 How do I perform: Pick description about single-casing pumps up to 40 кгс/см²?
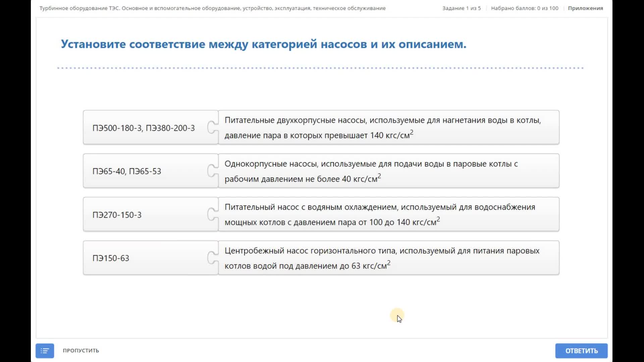coord(389,171)
